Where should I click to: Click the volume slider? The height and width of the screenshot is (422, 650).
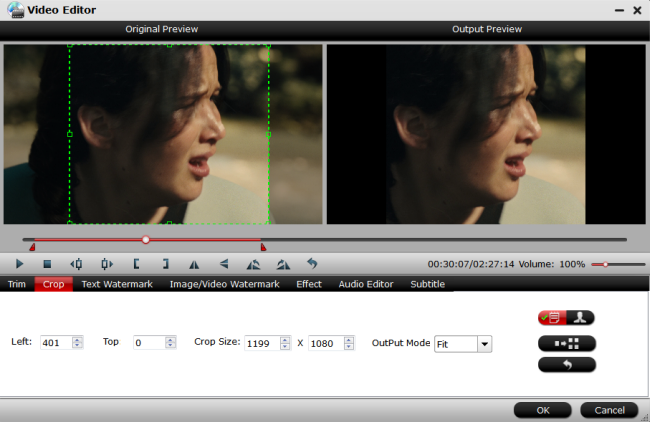coord(615,264)
